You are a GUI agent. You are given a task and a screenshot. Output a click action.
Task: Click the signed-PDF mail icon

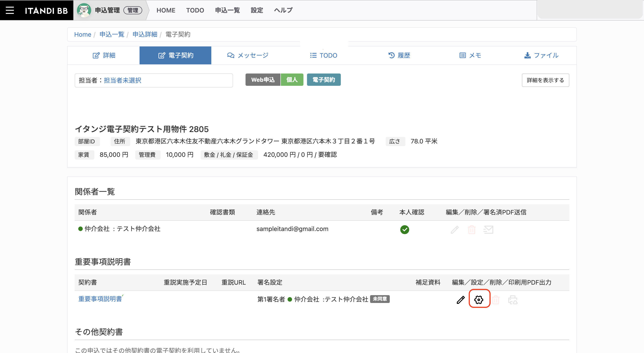click(488, 230)
